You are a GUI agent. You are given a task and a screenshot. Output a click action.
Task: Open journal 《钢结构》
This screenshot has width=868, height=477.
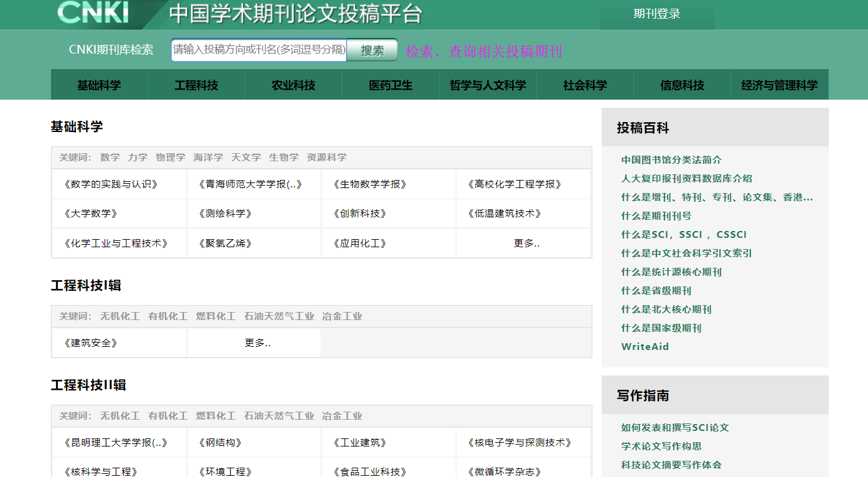(x=220, y=443)
